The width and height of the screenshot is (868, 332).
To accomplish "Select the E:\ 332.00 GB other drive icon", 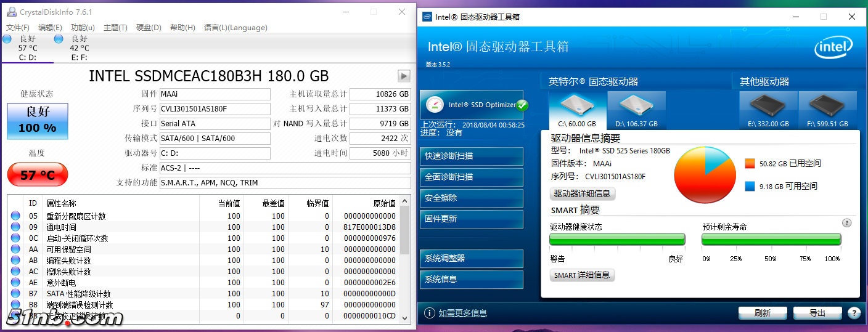I will [x=768, y=108].
